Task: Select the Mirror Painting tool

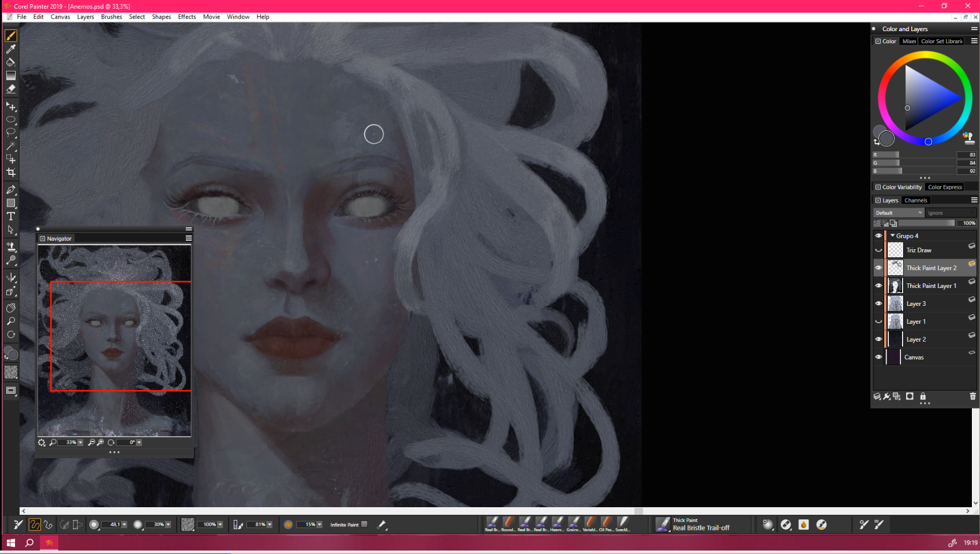Action: tap(11, 278)
